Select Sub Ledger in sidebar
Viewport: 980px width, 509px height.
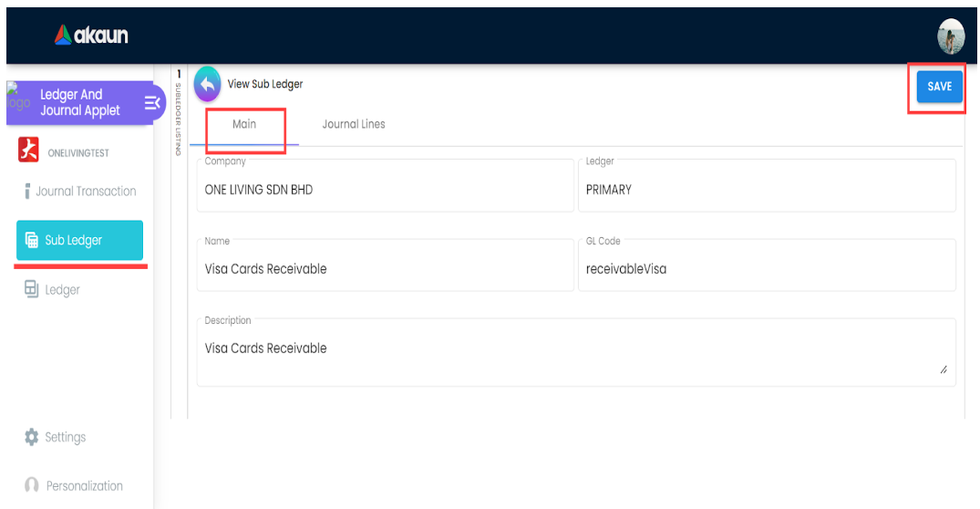(79, 240)
